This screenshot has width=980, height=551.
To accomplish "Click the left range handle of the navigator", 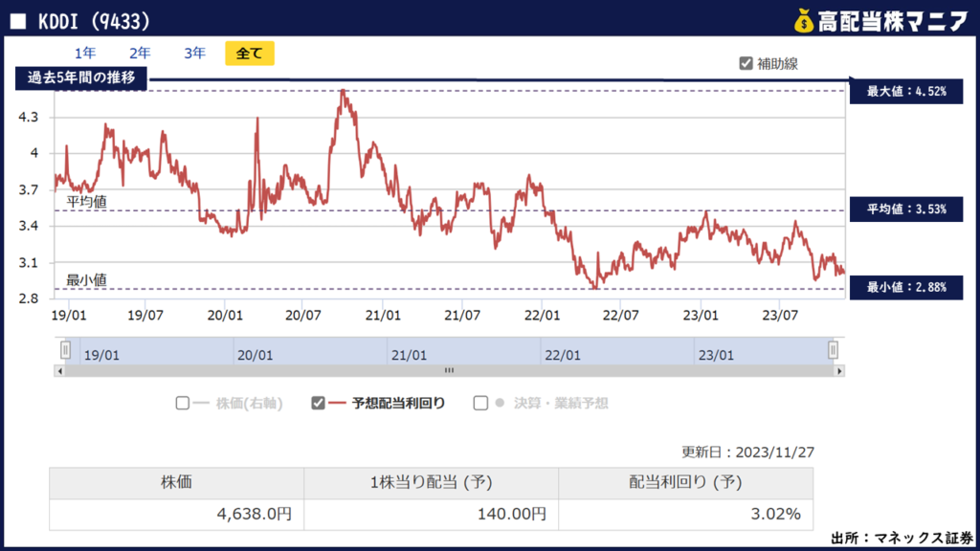I will [x=66, y=350].
